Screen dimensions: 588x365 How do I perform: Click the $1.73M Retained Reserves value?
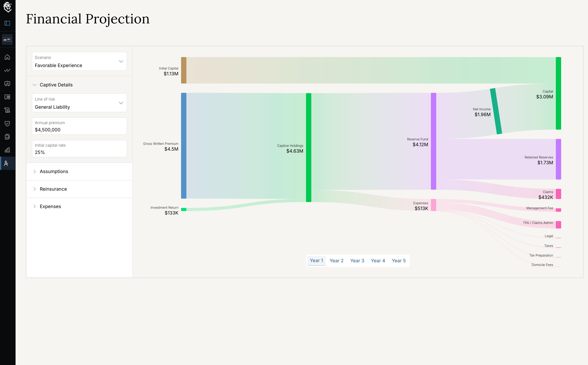point(545,163)
